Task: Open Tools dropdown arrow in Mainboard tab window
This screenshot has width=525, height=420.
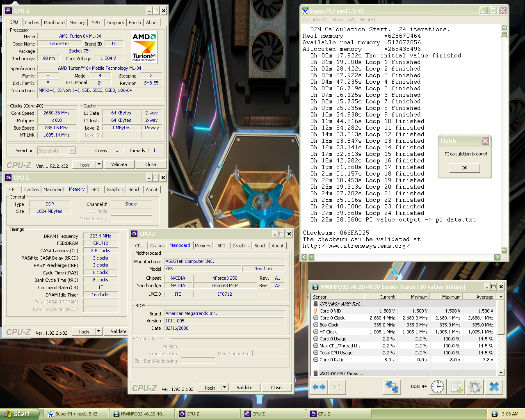Action: point(224,388)
